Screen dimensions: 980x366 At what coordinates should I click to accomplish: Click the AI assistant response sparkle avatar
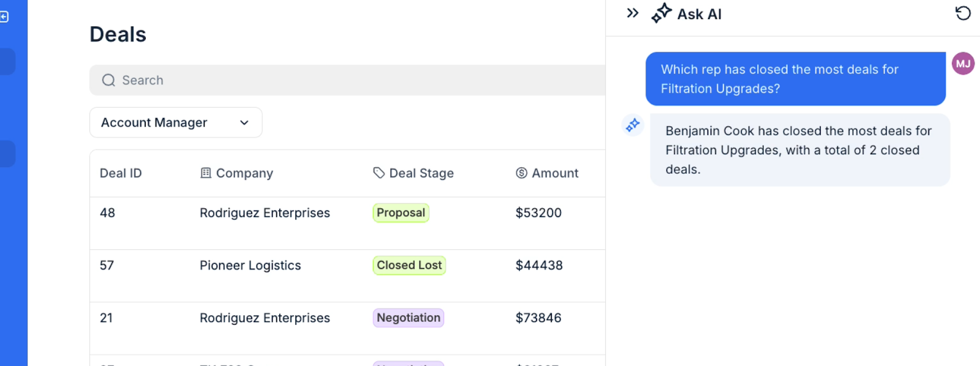click(x=633, y=125)
